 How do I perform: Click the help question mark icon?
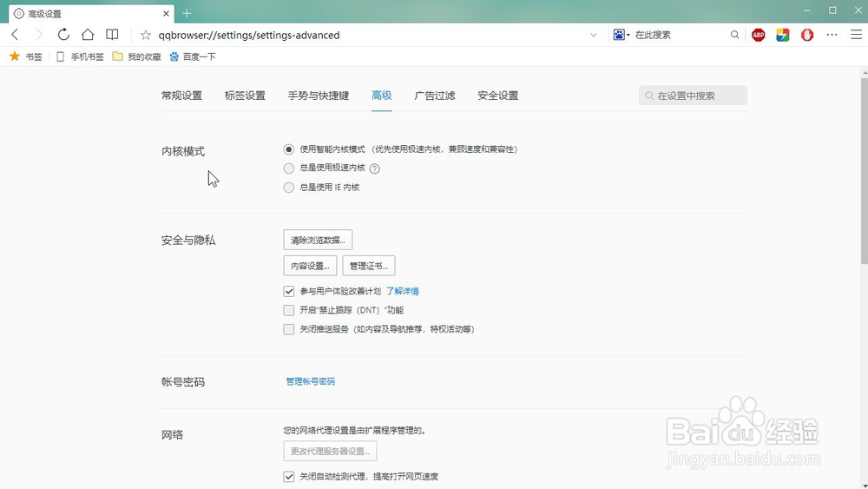375,169
